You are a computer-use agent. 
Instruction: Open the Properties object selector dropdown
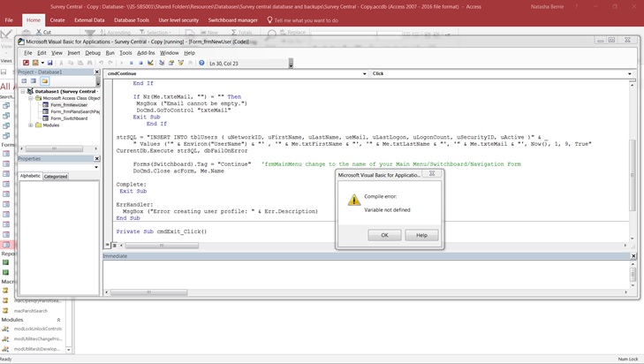tap(96, 167)
